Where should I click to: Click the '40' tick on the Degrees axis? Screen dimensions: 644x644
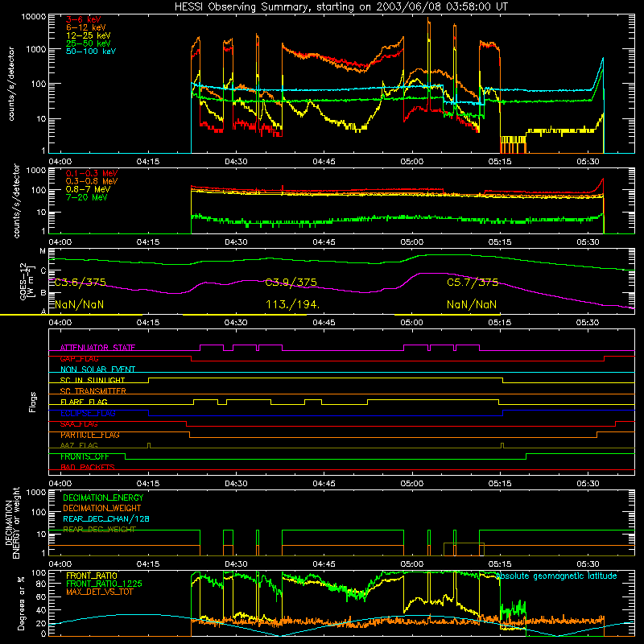[41, 610]
